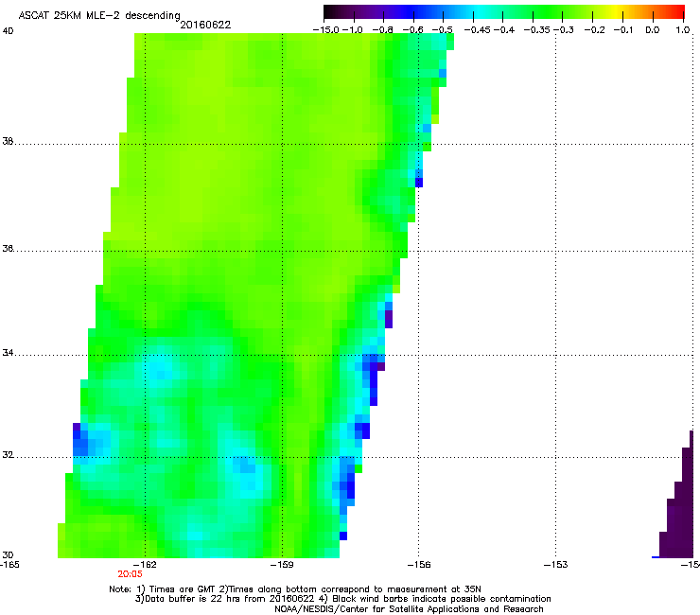
Task: Click the colorbar label -0.35
Action: 537,30
